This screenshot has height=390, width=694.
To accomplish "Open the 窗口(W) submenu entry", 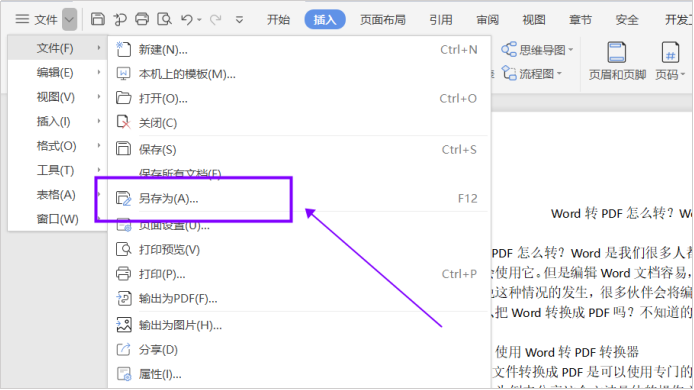I will [58, 218].
